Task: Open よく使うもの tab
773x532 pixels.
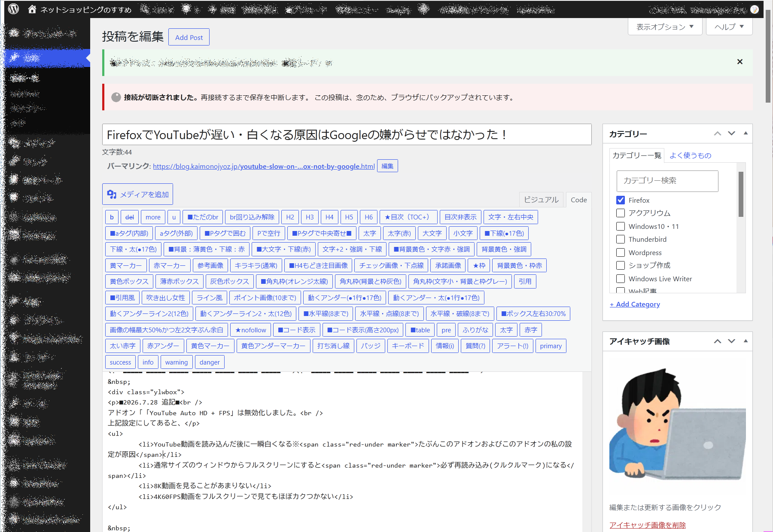Action: 690,155
